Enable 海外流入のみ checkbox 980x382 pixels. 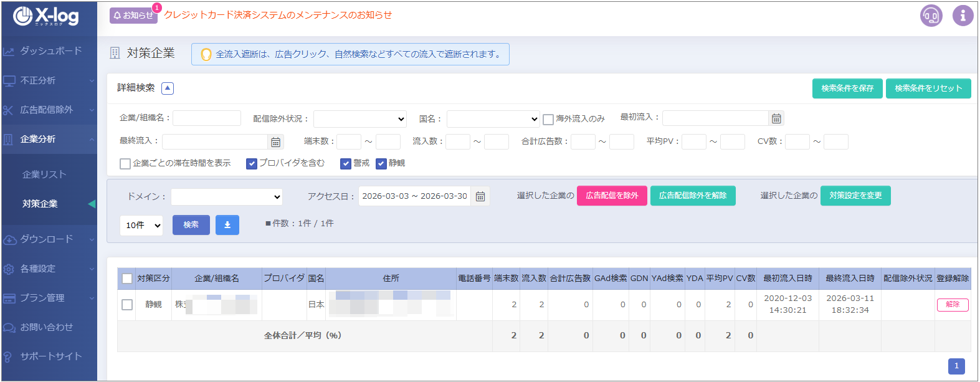548,119
